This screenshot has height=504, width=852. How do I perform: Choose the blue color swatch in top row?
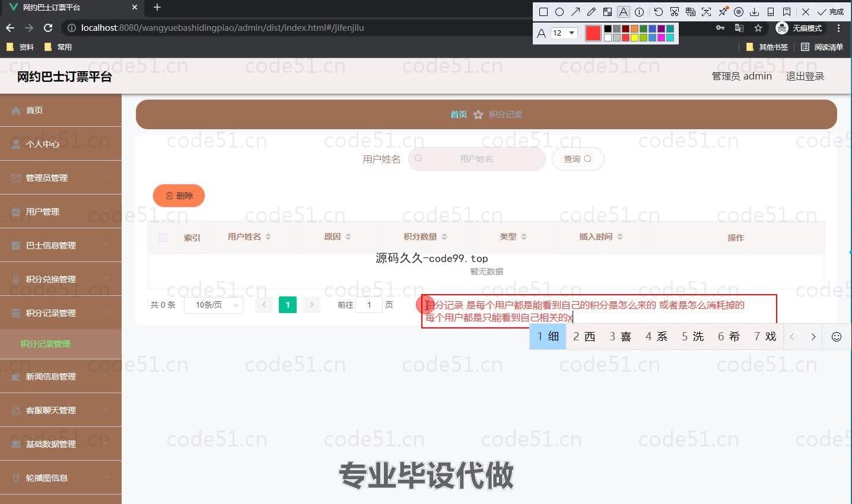click(652, 29)
